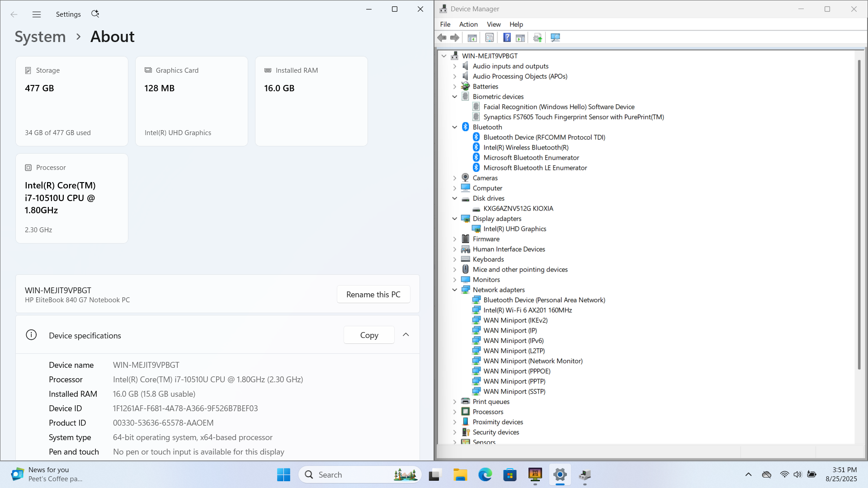Click the Processor Intel Core i7-10510U card
Viewport: 868px width, 488px height.
72,198
